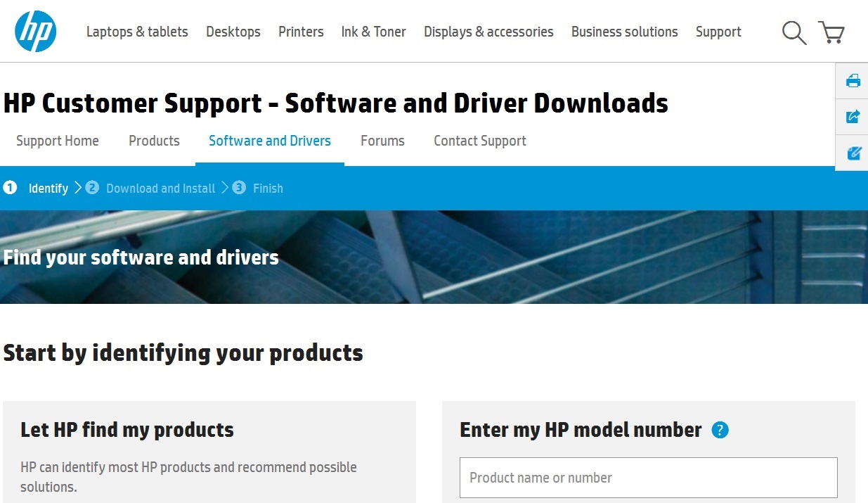Open Ink & Toner menu

coord(373,32)
